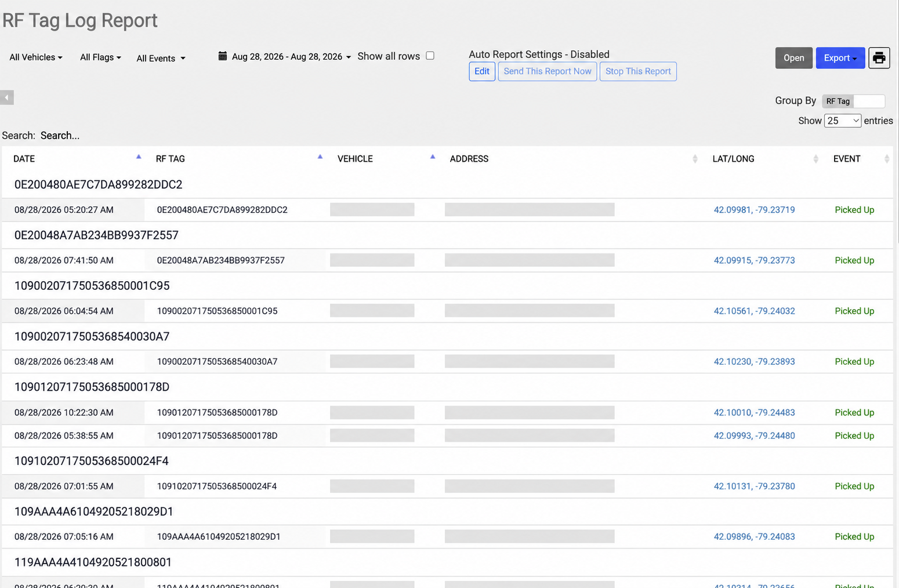
Task: Open the All Vehicles dropdown
Action: click(36, 57)
